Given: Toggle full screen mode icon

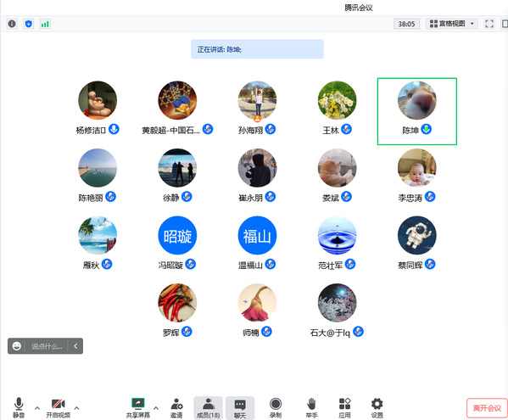Looking at the screenshot, I should [x=489, y=24].
